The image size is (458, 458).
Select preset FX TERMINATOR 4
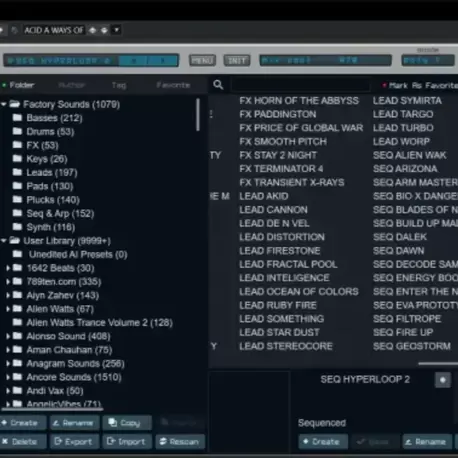(x=281, y=169)
